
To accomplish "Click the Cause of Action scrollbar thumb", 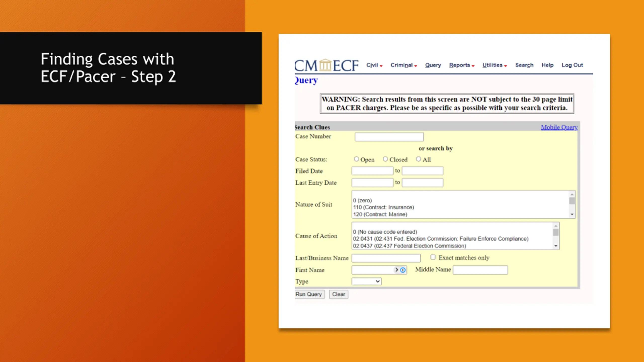I will pos(556,232).
